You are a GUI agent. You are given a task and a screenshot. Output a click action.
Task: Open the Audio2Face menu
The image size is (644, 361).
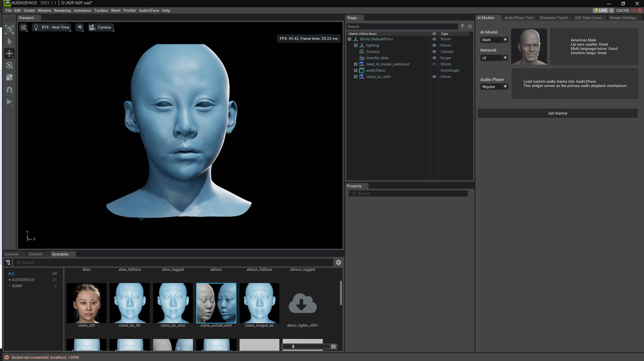[149, 11]
